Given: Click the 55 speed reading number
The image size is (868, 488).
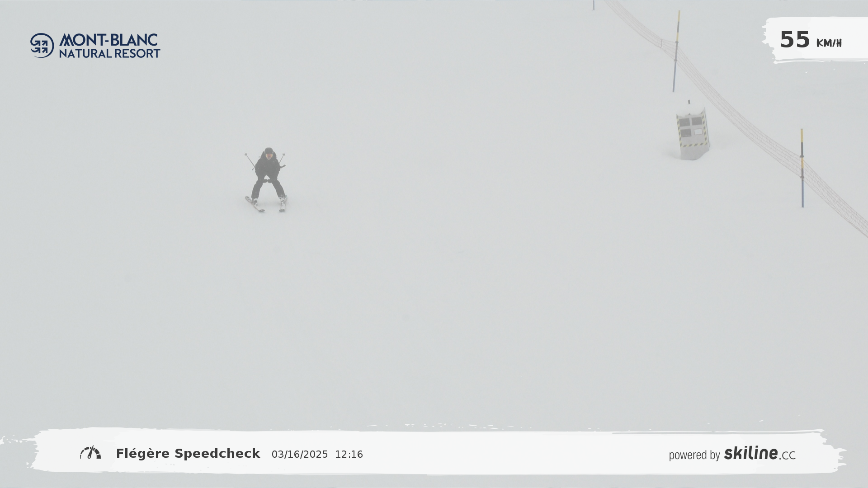Looking at the screenshot, I should [795, 40].
